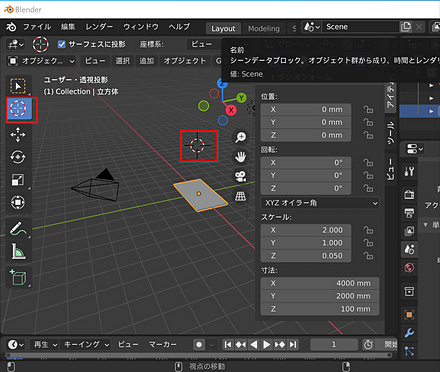Switch to the Modeling workspace tab
Image resolution: width=440 pixels, height=372 pixels.
tap(264, 29)
